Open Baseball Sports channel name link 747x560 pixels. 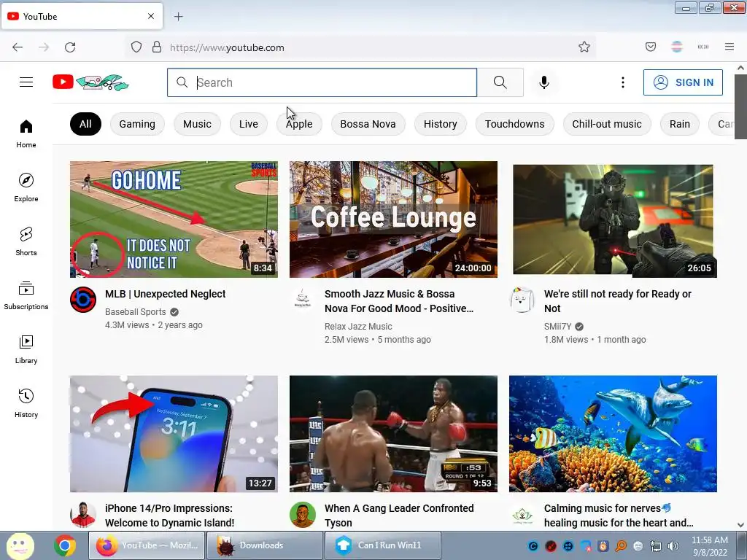[135, 312]
